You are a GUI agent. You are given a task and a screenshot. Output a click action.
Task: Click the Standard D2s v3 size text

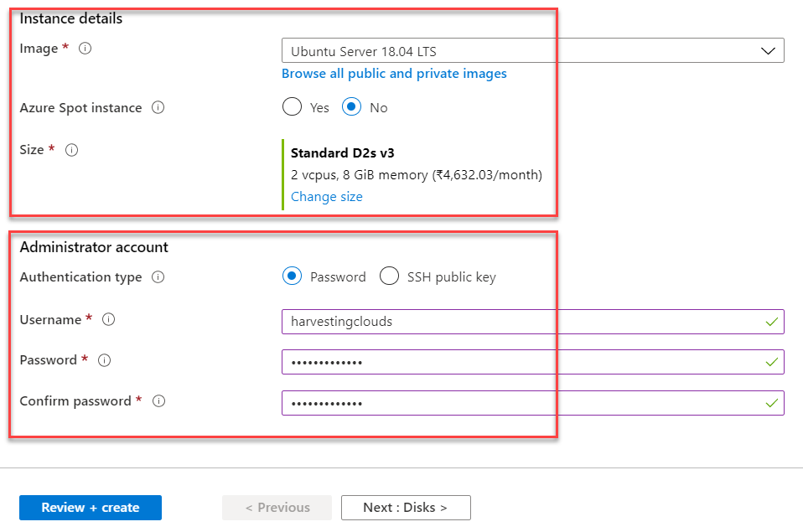(343, 153)
